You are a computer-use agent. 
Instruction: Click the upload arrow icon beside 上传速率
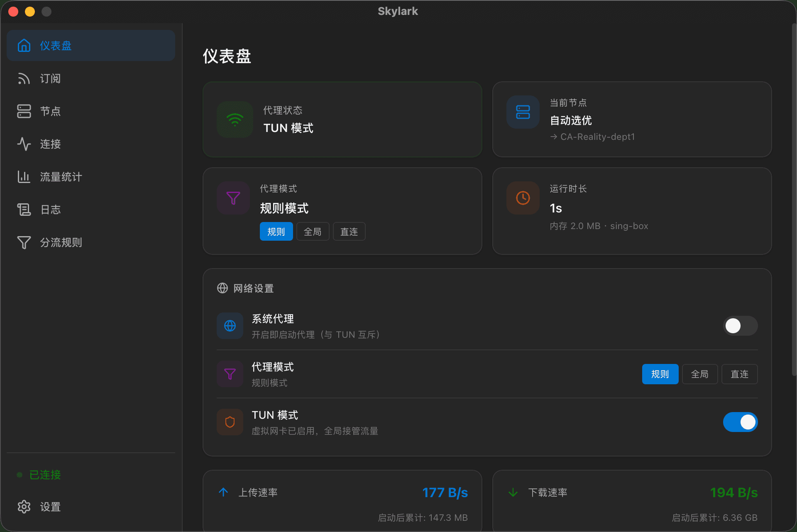pos(223,492)
